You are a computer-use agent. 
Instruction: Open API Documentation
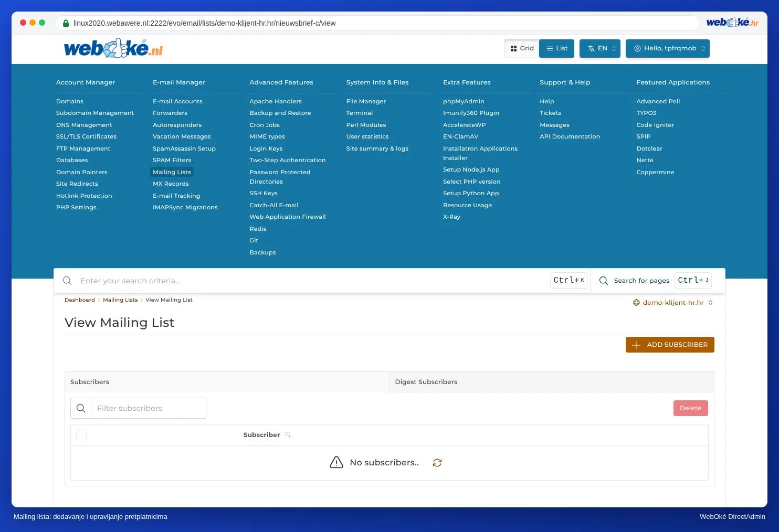(x=570, y=136)
